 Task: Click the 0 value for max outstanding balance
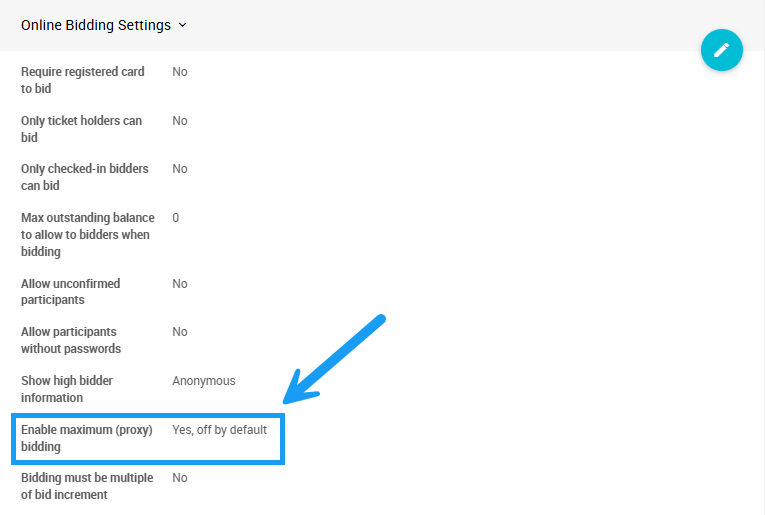pos(176,218)
